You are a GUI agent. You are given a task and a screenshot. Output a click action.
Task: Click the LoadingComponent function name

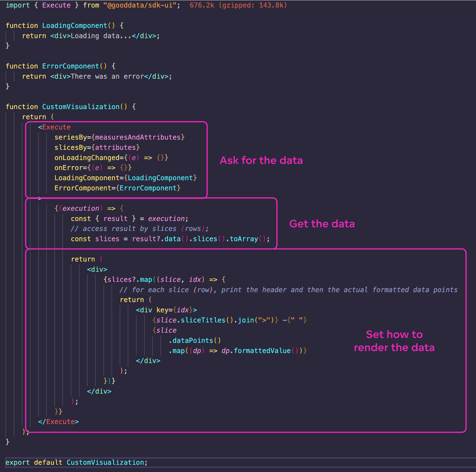(75, 25)
